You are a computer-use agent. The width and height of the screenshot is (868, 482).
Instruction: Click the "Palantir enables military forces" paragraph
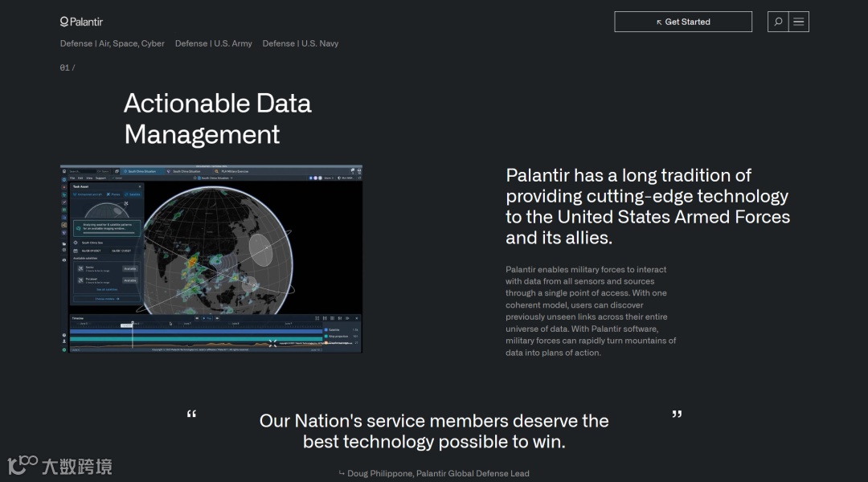pos(591,311)
